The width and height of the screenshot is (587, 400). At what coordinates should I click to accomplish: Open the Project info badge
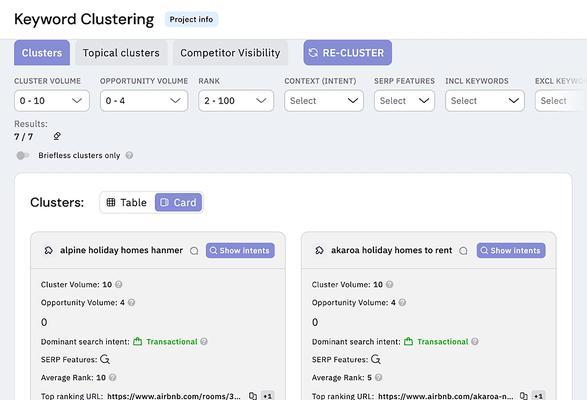[x=191, y=19]
